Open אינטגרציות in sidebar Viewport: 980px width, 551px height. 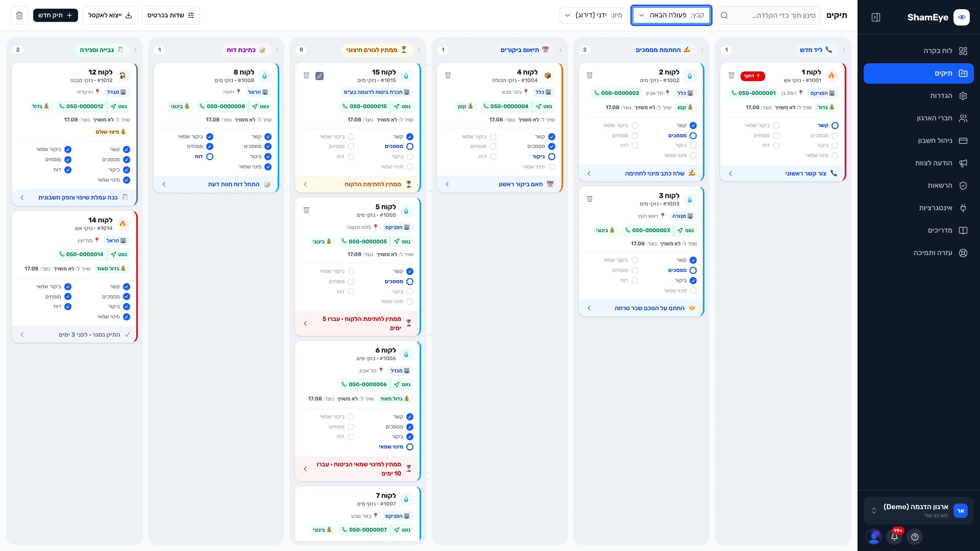pos(918,208)
